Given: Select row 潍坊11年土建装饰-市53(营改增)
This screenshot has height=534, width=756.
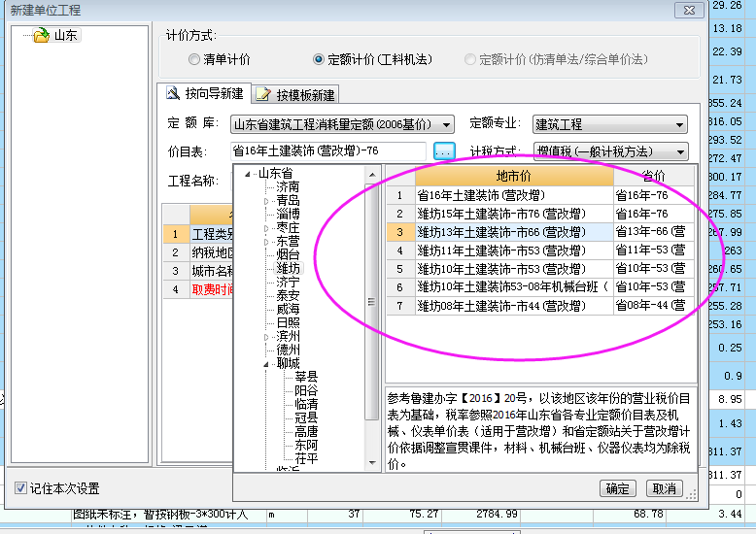Looking at the screenshot, I should pos(540,250).
